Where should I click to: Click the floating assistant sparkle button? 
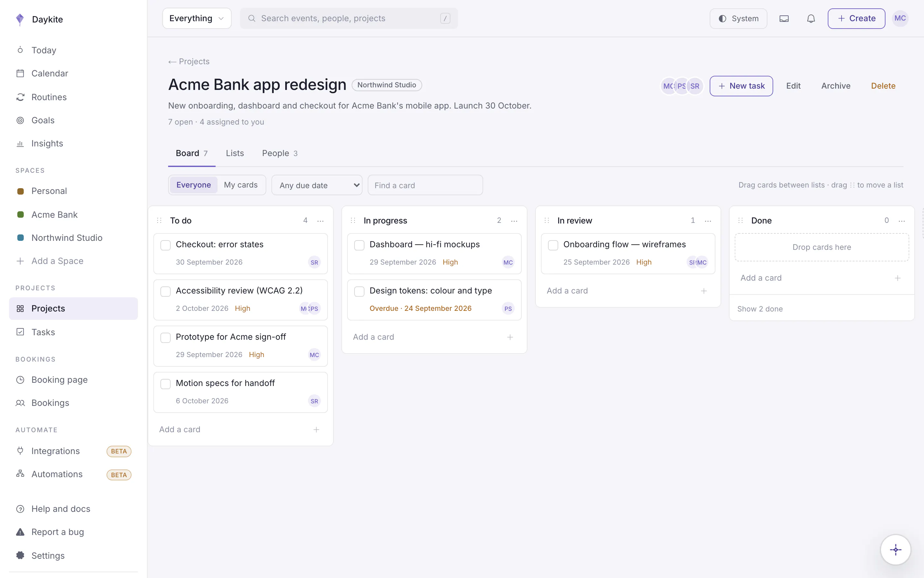pos(895,550)
